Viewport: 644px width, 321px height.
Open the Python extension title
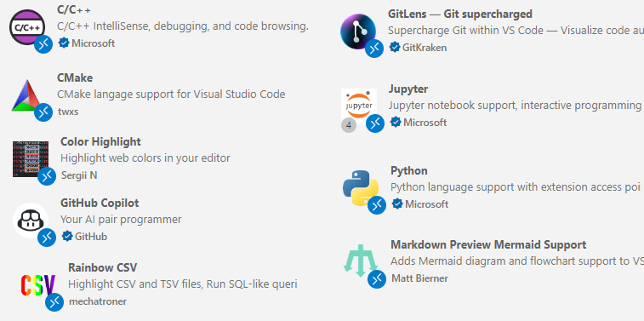pos(409,170)
